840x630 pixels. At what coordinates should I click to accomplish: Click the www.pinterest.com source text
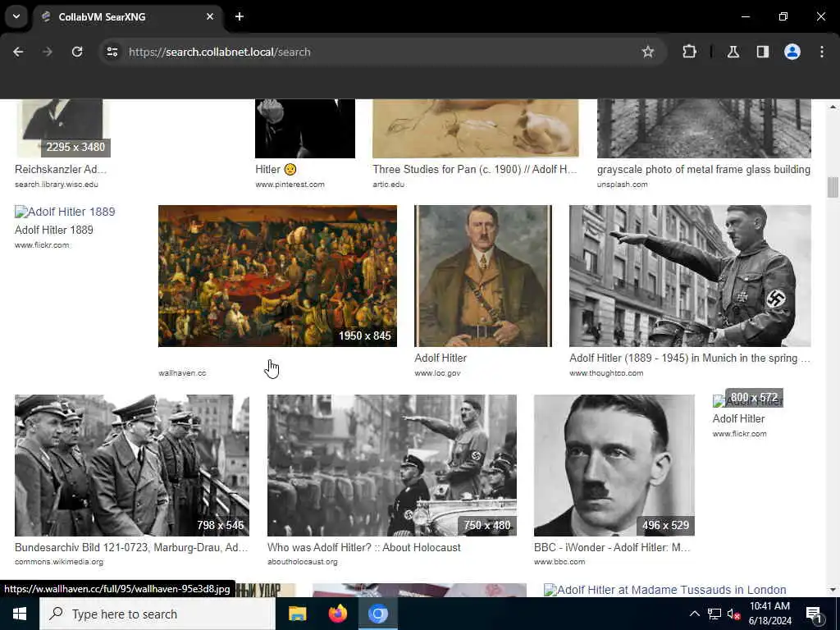[290, 185]
